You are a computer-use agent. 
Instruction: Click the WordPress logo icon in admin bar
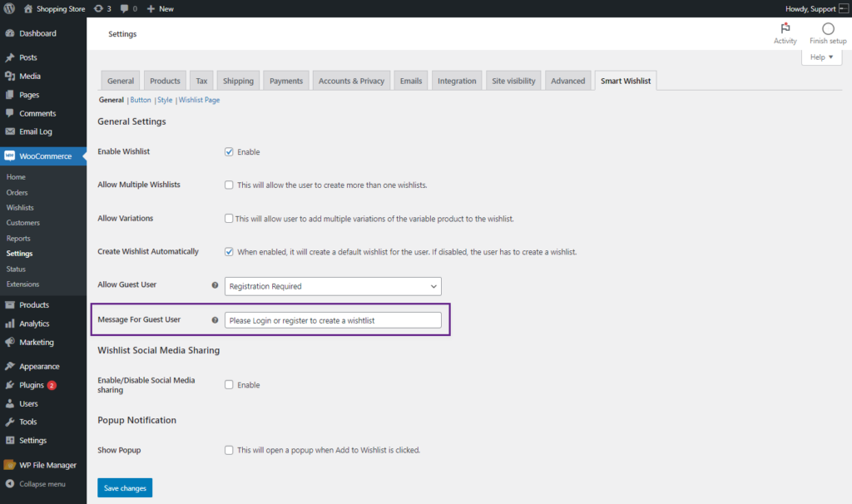(x=9, y=8)
